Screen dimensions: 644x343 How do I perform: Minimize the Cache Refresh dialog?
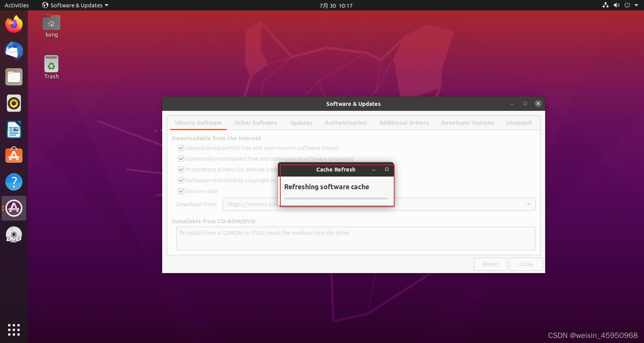[x=374, y=170]
